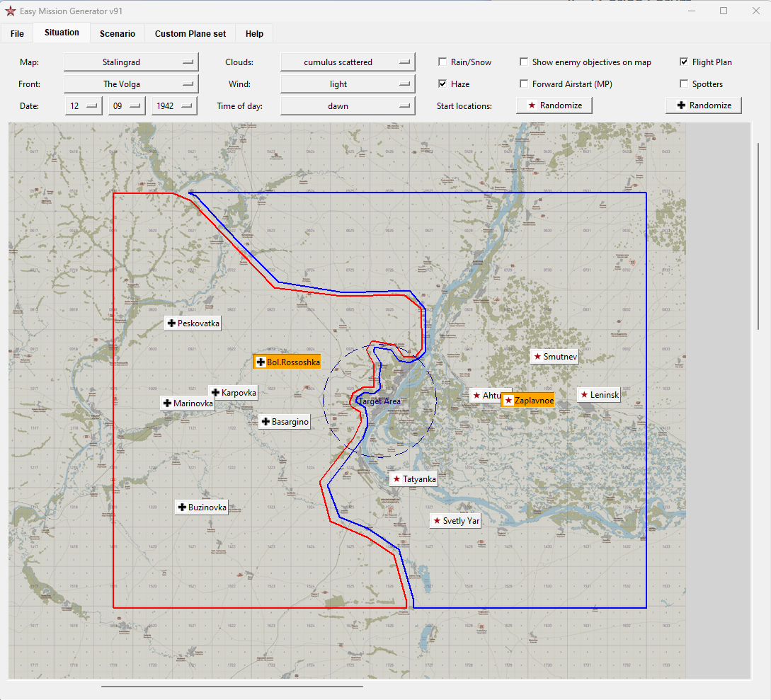
Task: Select the Karpovka airfield cross icon
Action: [233, 392]
